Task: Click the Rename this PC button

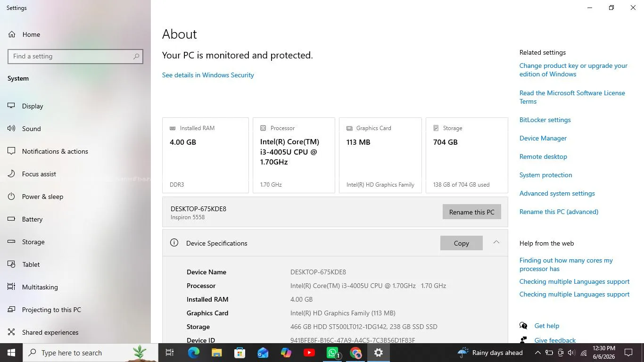Action: pos(471,212)
